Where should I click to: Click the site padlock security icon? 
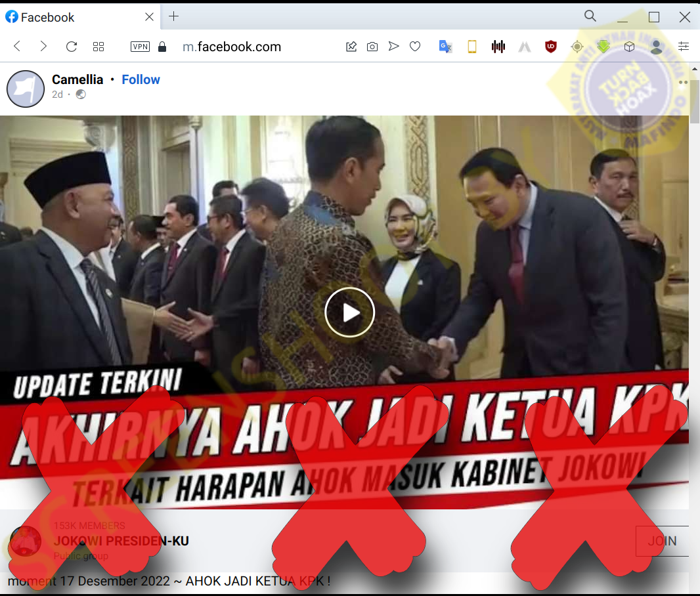tap(163, 47)
